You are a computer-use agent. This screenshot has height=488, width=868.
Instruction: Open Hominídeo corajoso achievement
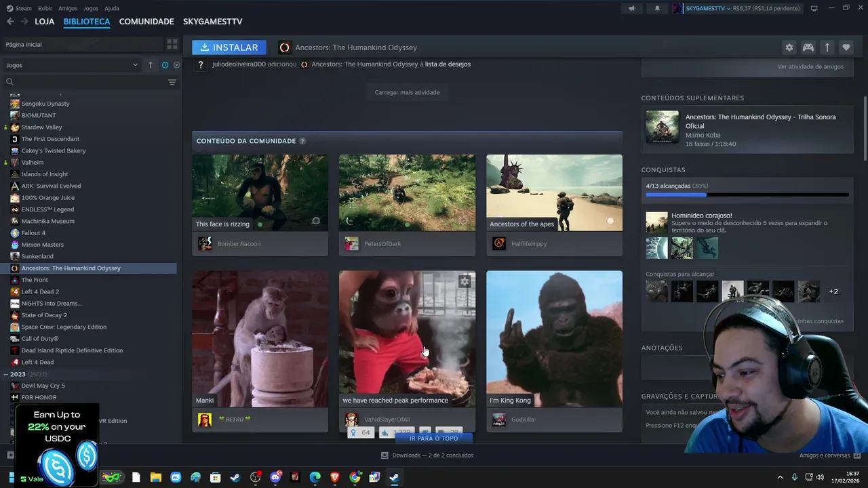tap(747, 222)
